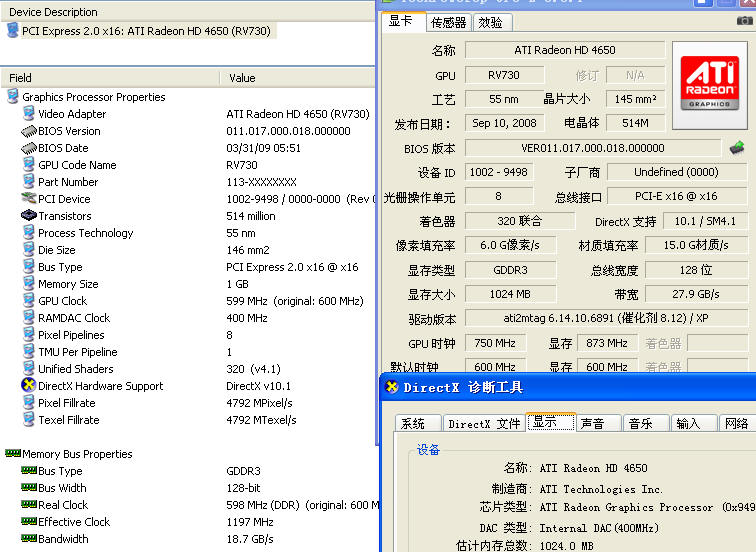The width and height of the screenshot is (756, 552).
Task: Click the GPU Clock row icon
Action: 29,300
